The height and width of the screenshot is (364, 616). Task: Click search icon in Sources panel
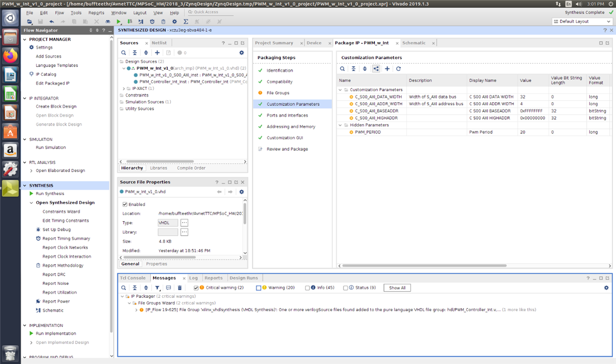123,52
